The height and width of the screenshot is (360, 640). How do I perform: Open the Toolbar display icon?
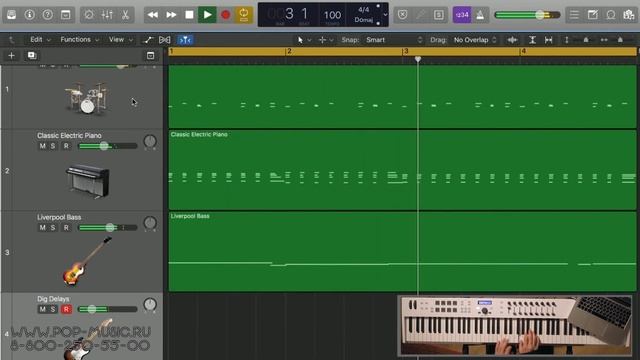[x=65, y=15]
